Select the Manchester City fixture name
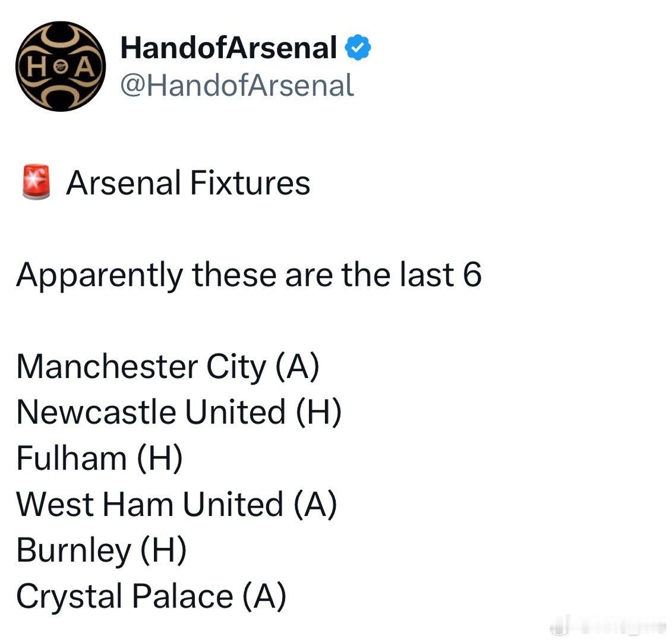 tap(141, 367)
